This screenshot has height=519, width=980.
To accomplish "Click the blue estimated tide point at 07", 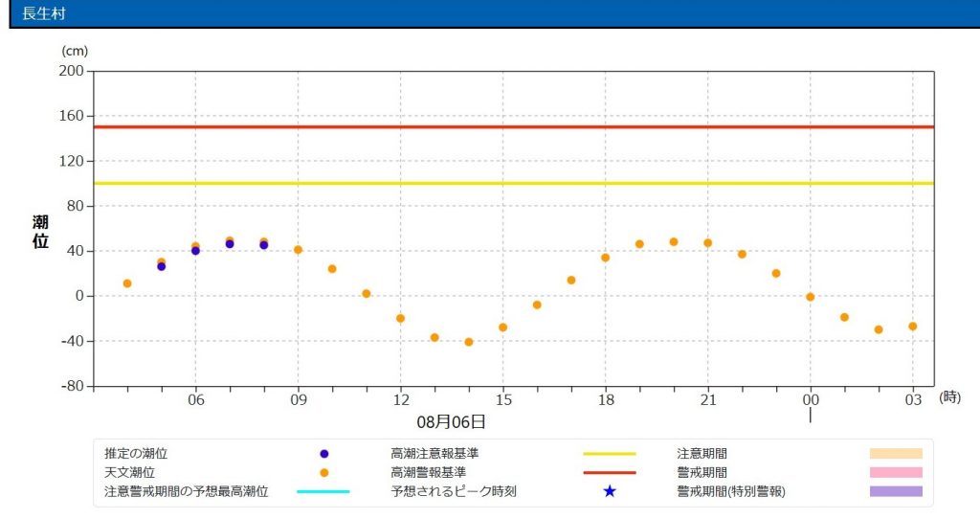I will pos(230,244).
